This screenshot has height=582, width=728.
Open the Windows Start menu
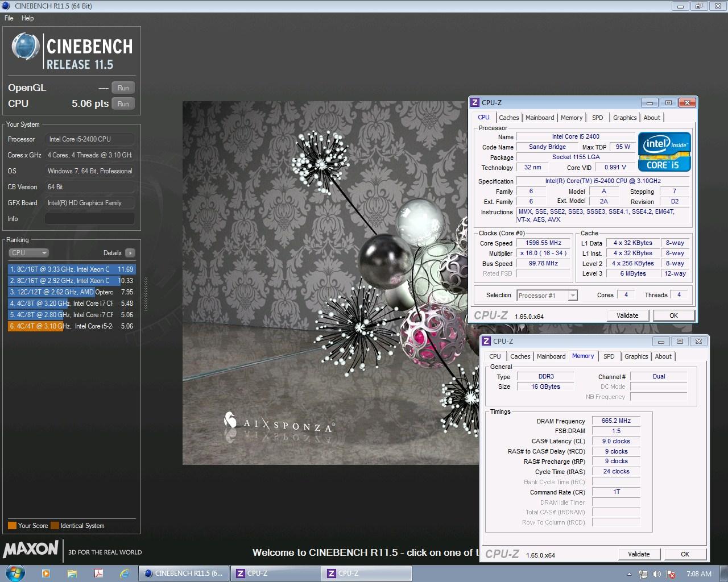pos(14,573)
